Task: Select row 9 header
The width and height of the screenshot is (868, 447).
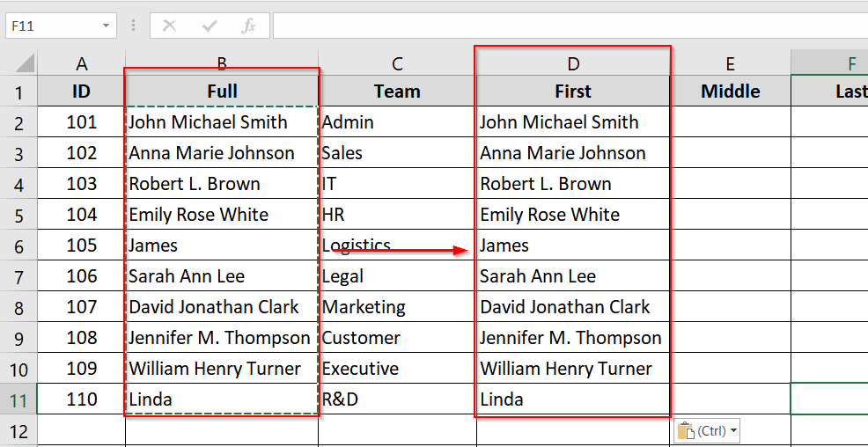Action: click(x=18, y=338)
